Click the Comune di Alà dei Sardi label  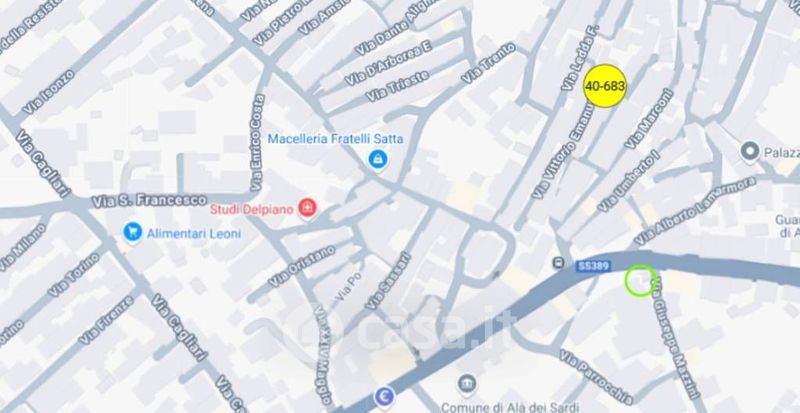pos(510,407)
